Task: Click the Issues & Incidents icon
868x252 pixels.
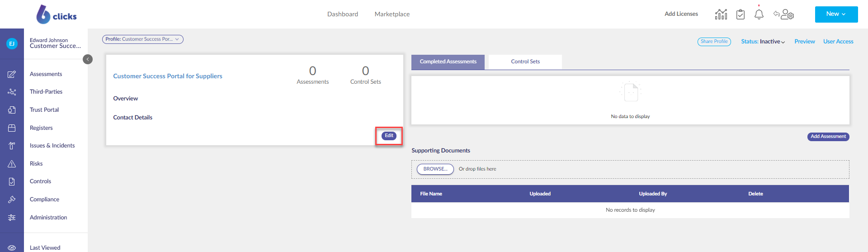Action: tap(12, 146)
